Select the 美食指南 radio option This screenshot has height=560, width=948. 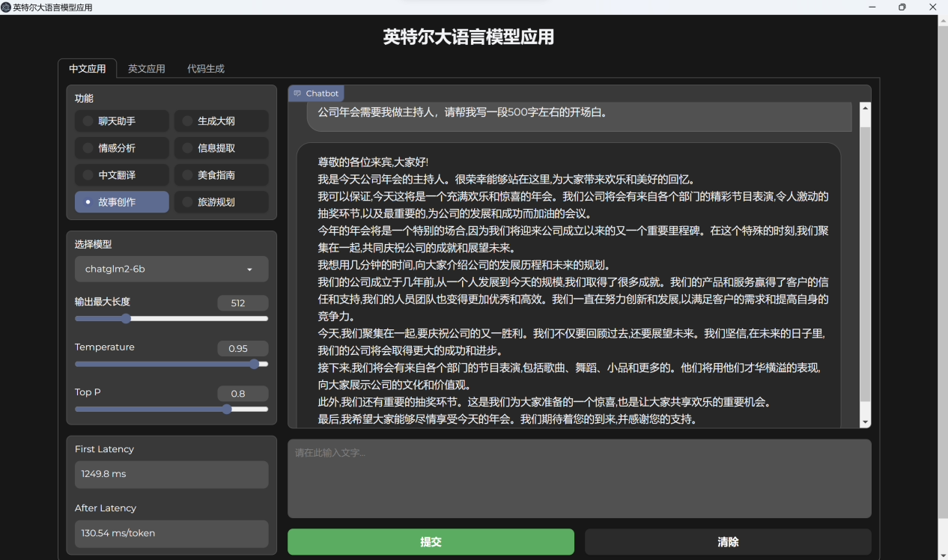221,175
